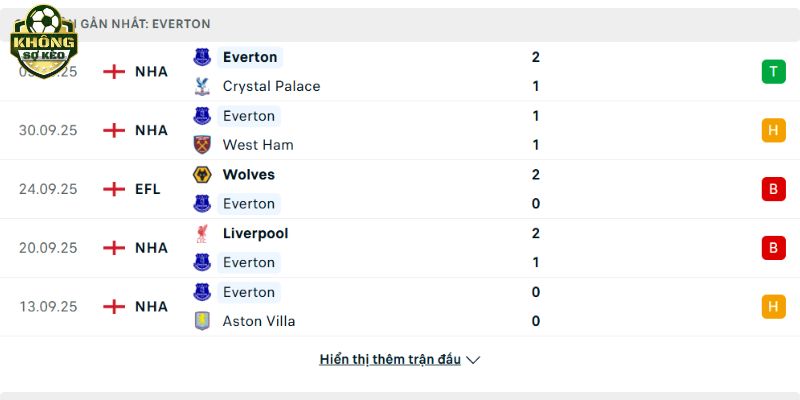Click the Aston Villa club crest icon
The image size is (800, 400).
click(x=202, y=321)
